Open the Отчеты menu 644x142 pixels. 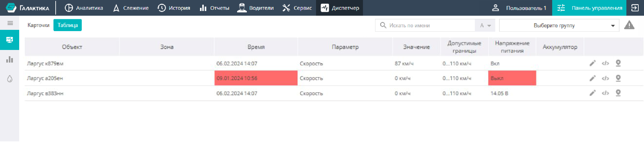point(214,8)
